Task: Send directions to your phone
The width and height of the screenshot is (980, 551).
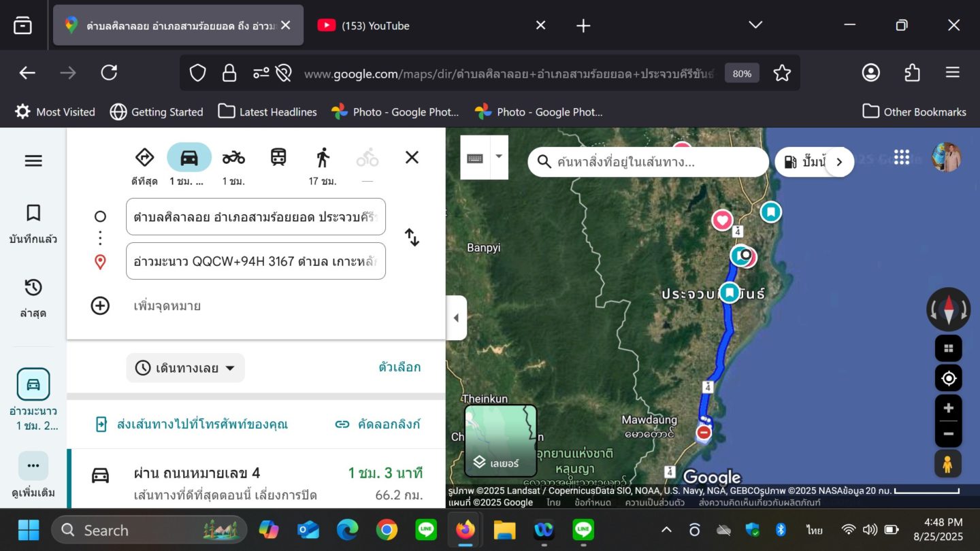Action: click(x=191, y=424)
